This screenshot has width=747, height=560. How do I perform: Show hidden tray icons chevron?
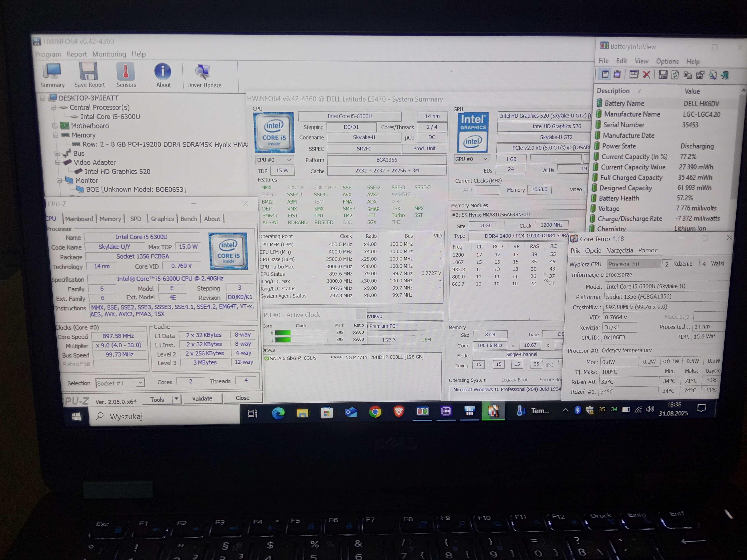(x=565, y=410)
